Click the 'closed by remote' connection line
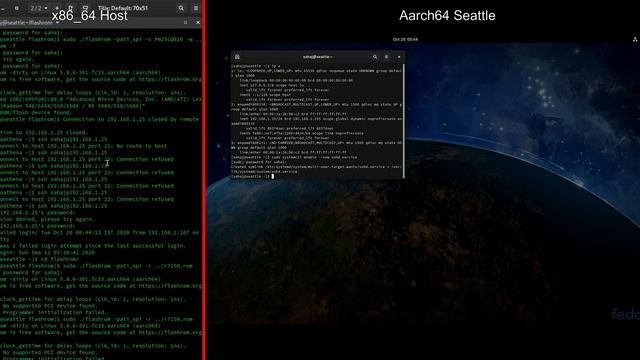The image size is (640, 360). 100,119
